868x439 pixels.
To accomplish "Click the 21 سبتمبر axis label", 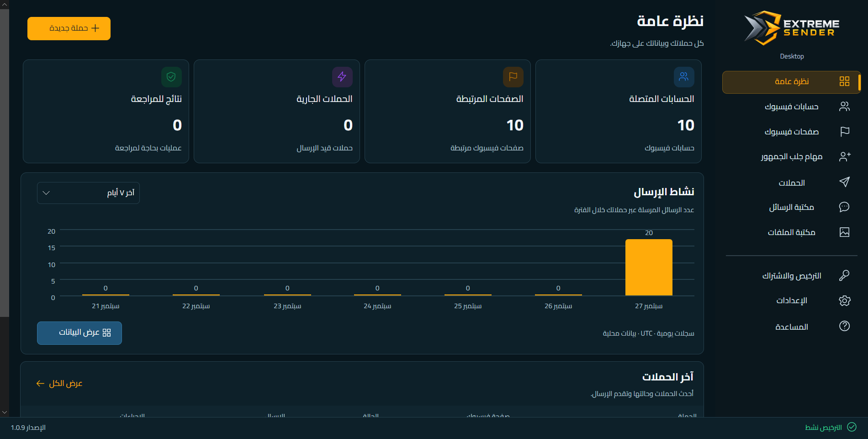I will click(106, 306).
